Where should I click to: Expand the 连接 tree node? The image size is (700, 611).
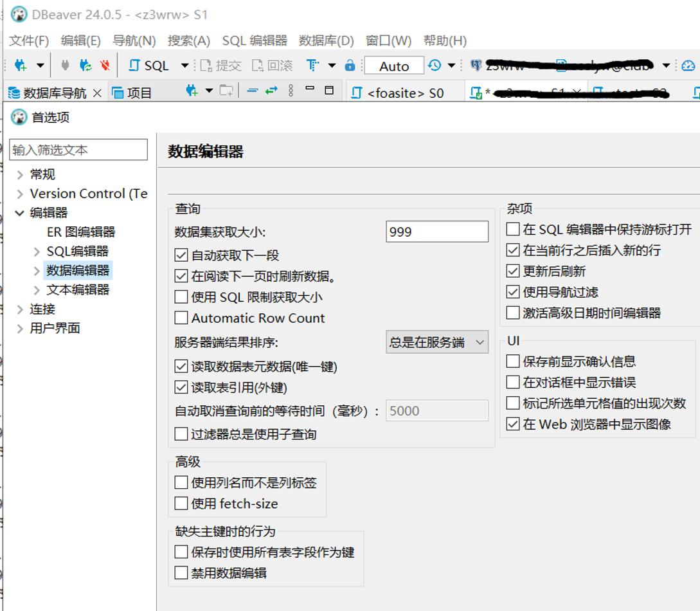point(20,309)
